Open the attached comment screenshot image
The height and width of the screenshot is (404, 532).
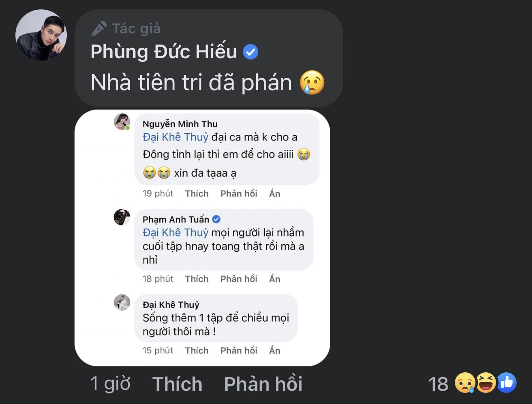click(202, 238)
